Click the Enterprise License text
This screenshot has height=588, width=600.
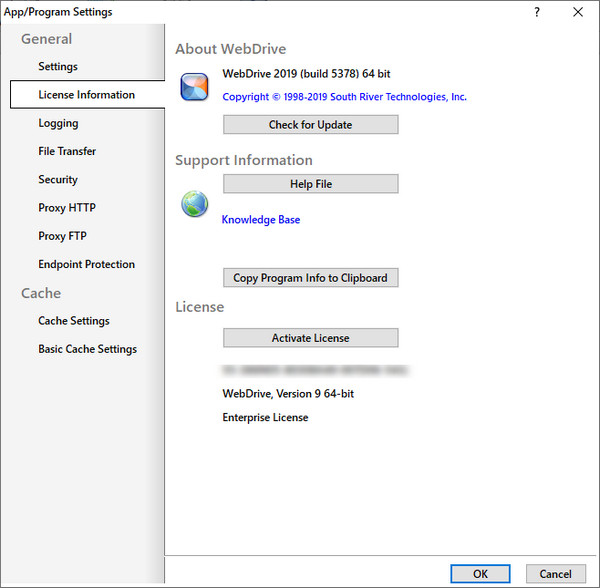pos(265,417)
